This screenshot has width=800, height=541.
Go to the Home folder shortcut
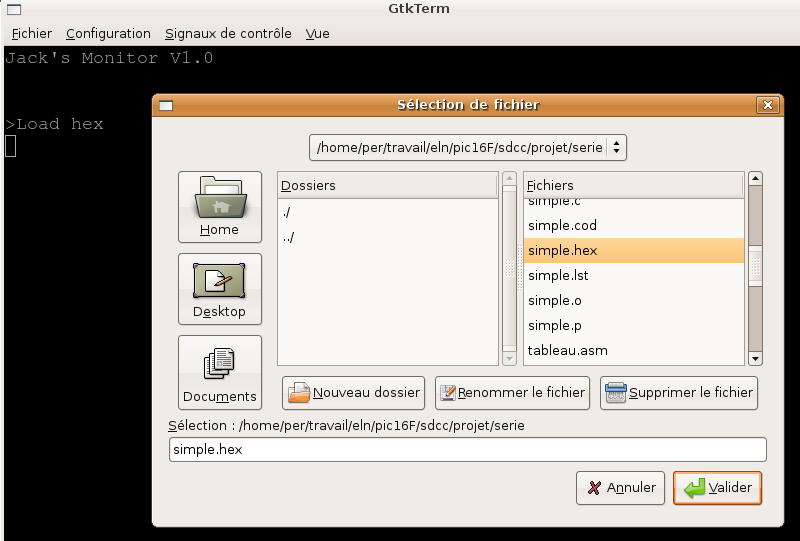(x=220, y=207)
